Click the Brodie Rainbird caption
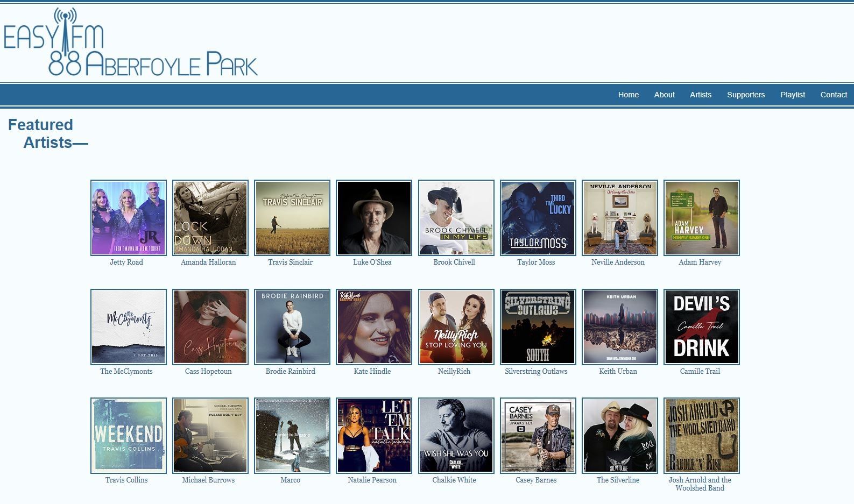The height and width of the screenshot is (504, 854). (290, 371)
